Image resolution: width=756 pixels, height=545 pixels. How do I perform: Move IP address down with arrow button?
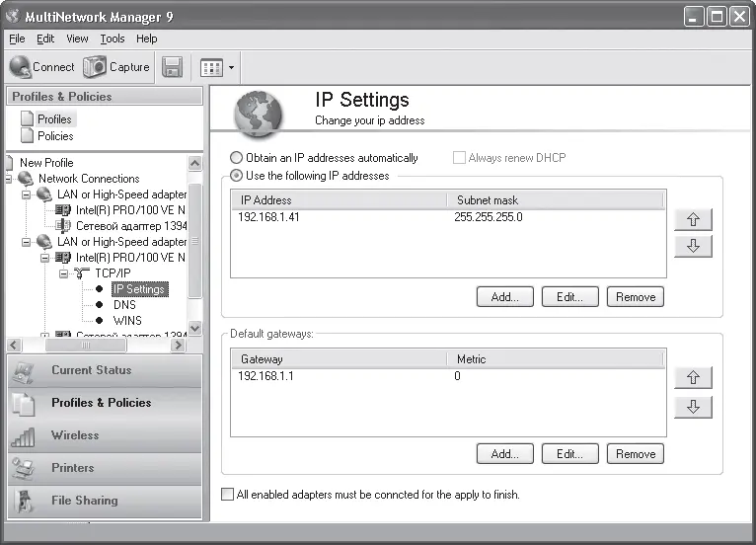coord(692,246)
